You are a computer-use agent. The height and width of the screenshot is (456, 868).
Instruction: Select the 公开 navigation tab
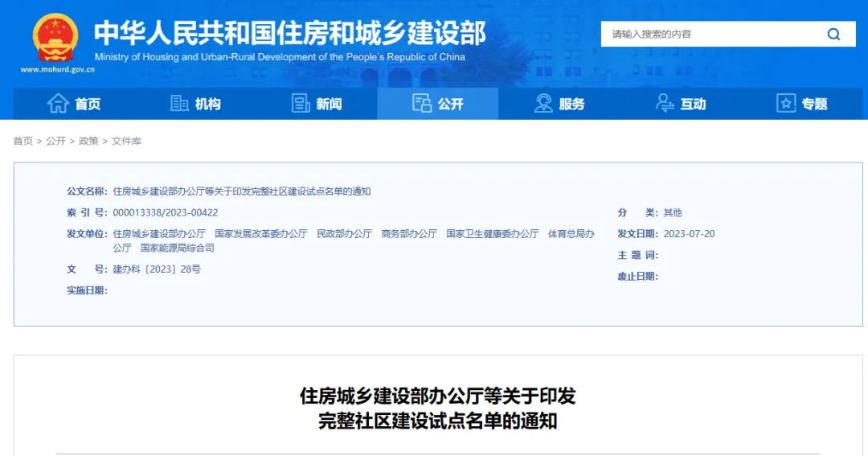click(x=438, y=104)
